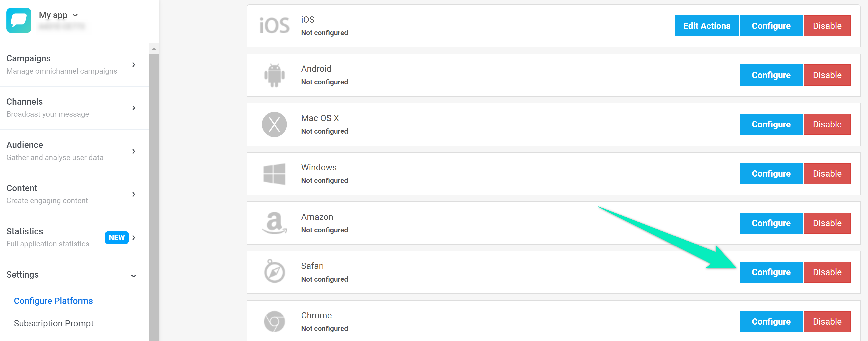Image resolution: width=868 pixels, height=341 pixels.
Task: Open Subscription Prompt settings page
Action: 54,323
